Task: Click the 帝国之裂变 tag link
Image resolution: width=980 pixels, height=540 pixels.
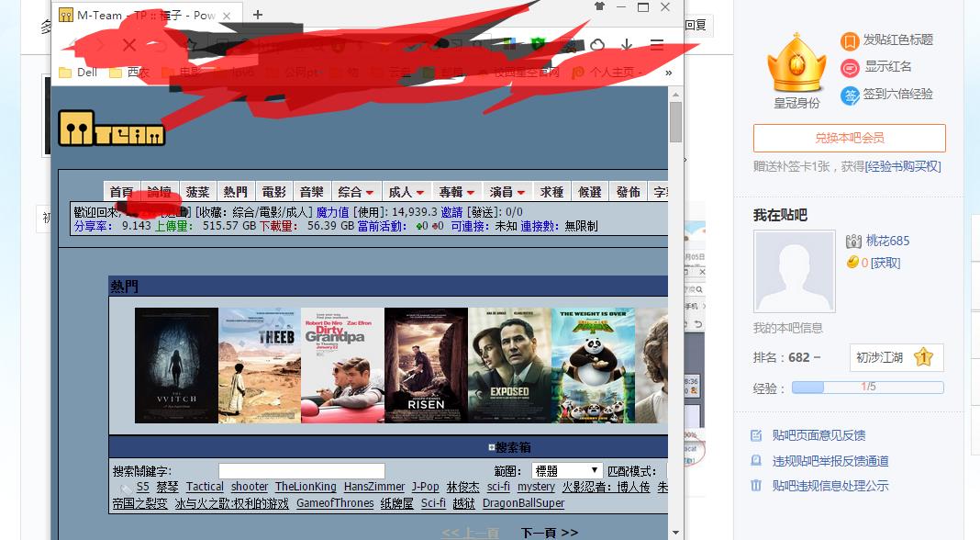Action: (140, 503)
